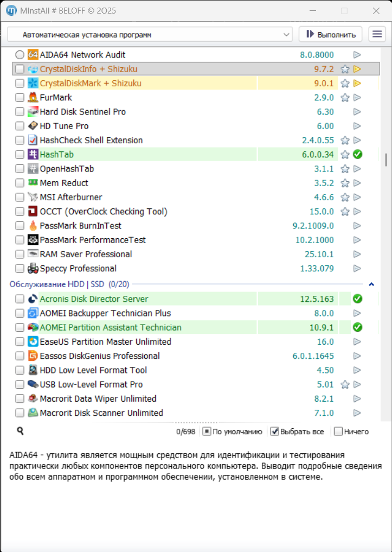Viewport: 392px width, 552px height.
Task: Click the star icon next to FurMark
Action: click(345, 98)
